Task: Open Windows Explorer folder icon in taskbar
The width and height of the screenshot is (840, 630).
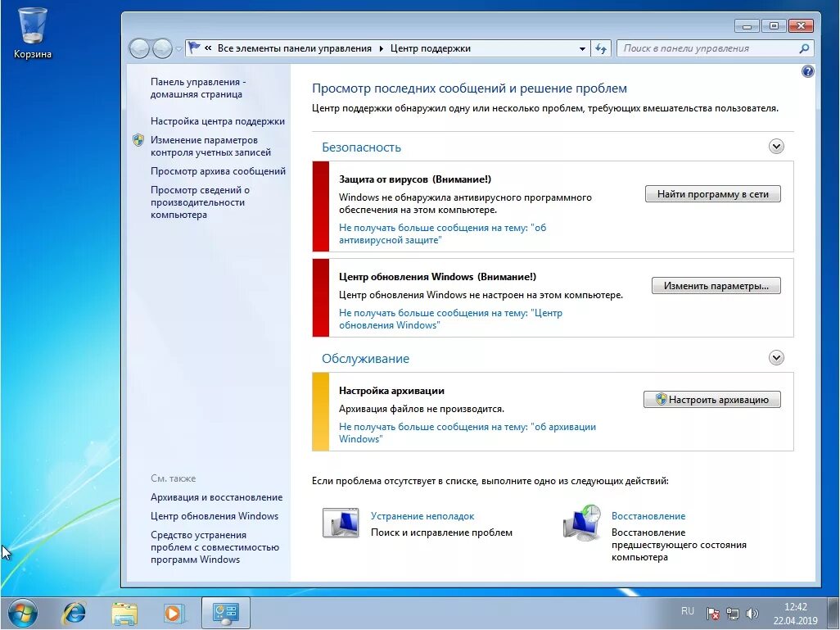Action: (124, 613)
